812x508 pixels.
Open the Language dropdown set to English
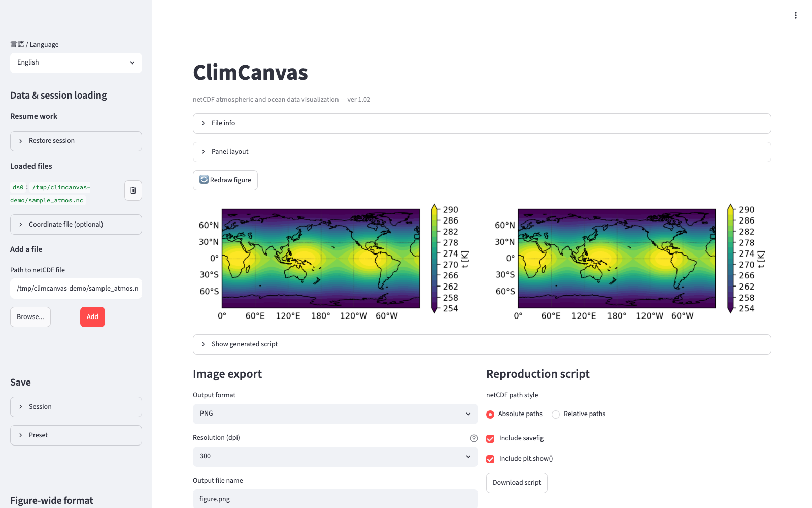[76, 63]
